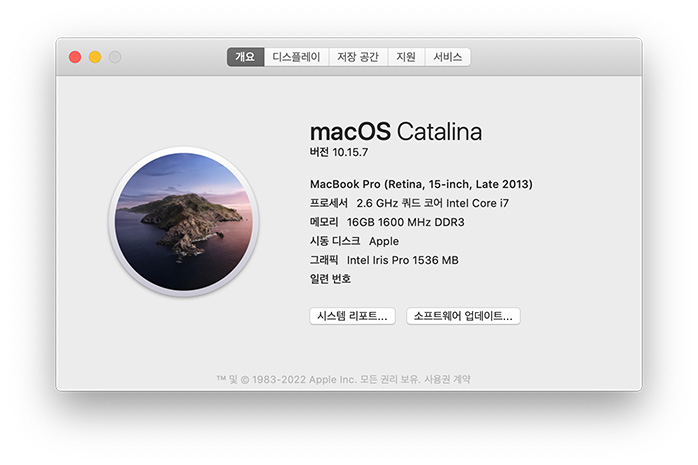Open the 서비스 tab
The image size is (698, 465).
point(447,57)
